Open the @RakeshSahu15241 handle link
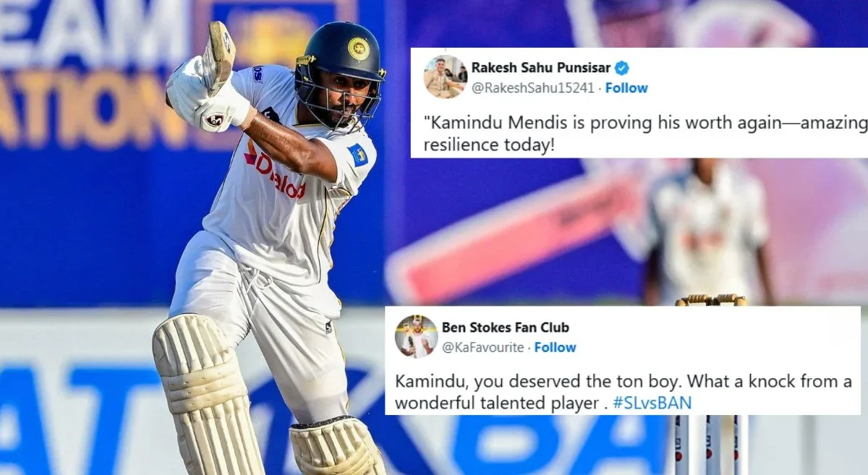868x475 pixels. [532, 88]
